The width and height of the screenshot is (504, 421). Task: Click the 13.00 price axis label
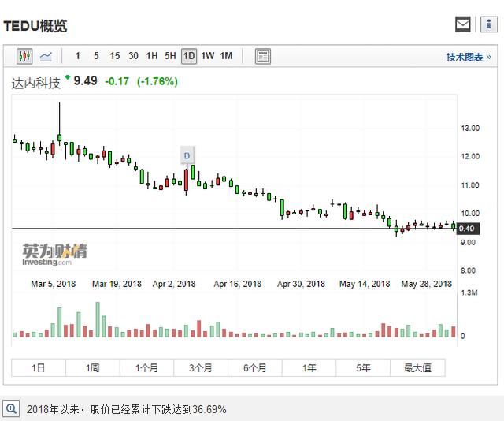click(470, 128)
